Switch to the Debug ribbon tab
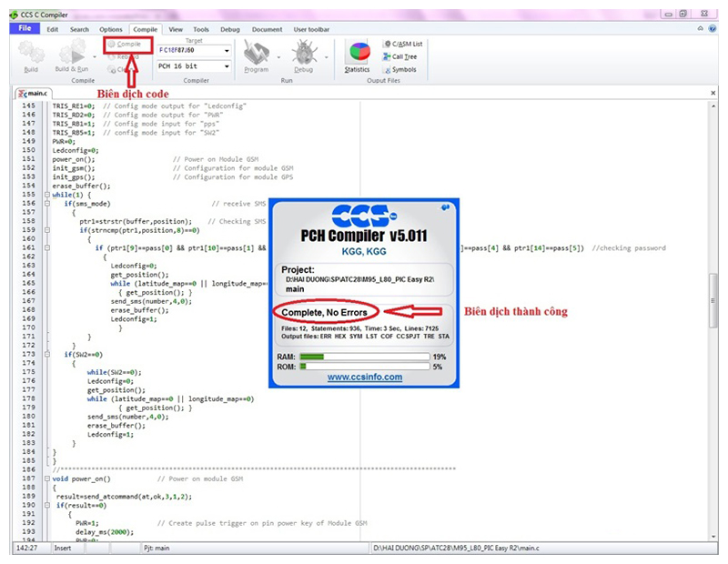Image resolution: width=728 pixels, height=564 pixels. point(230,29)
